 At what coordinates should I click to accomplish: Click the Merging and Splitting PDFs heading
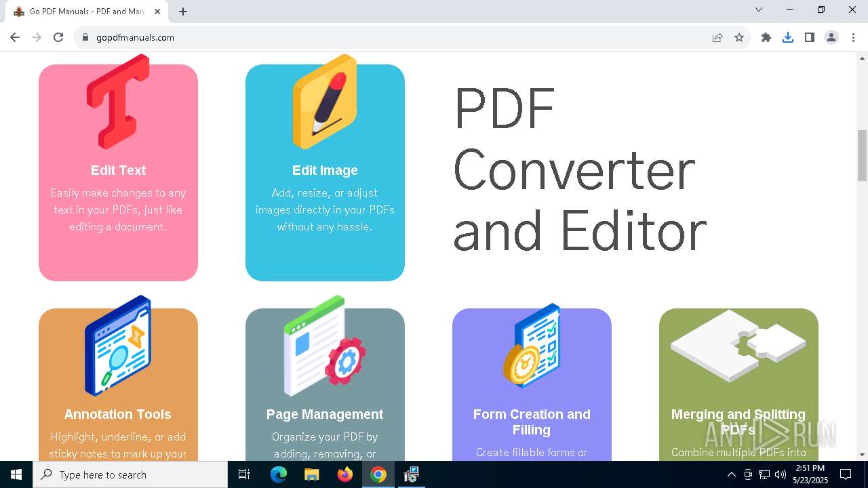coord(738,422)
